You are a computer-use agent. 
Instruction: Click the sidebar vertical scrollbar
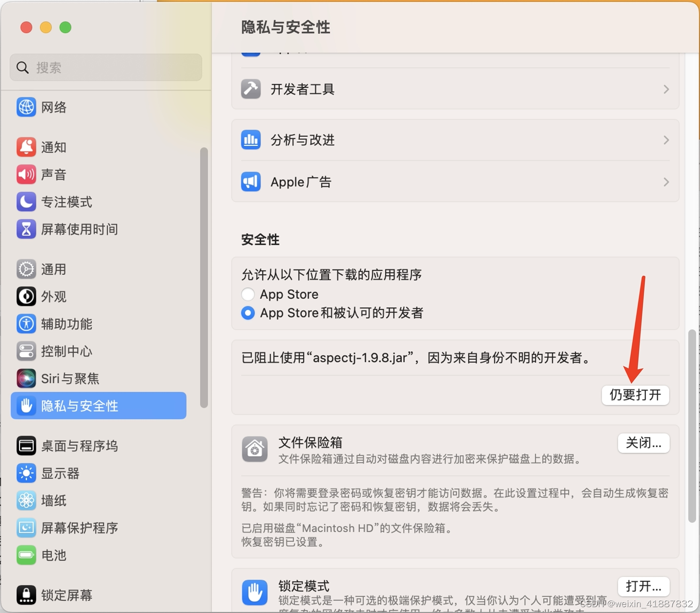[x=204, y=277]
